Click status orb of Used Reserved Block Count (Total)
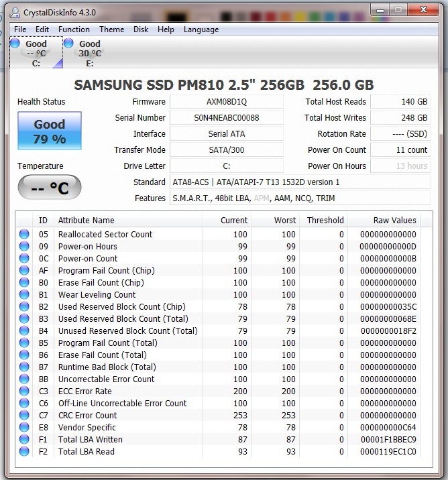 click(24, 318)
